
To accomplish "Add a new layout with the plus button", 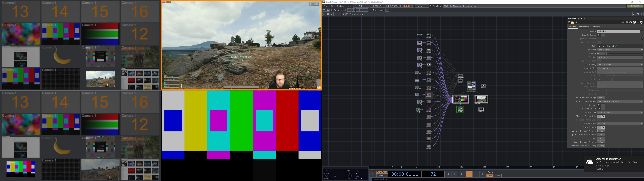I will 387,10.
